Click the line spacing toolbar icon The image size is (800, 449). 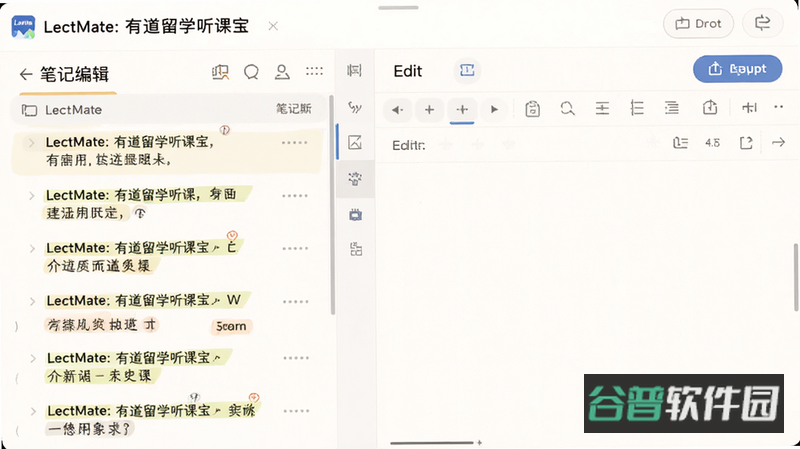click(x=603, y=108)
